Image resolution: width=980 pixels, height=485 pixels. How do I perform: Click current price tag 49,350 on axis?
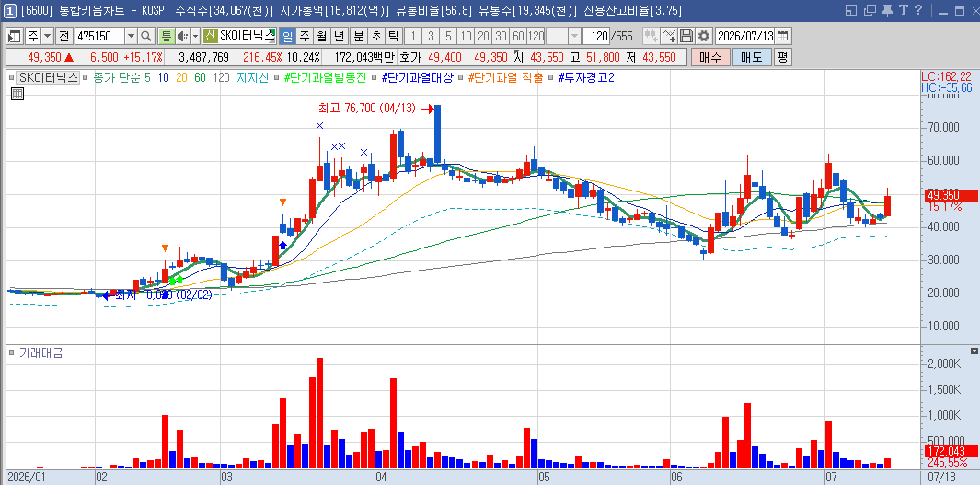950,196
